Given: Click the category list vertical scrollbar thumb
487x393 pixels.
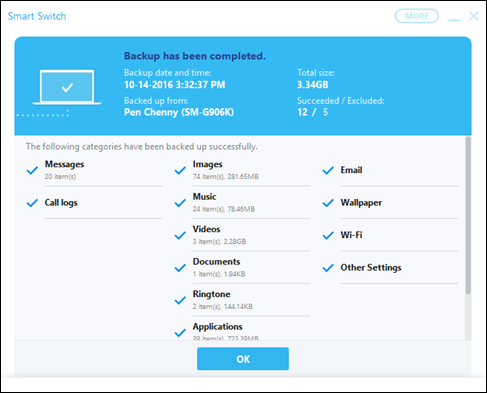Looking at the screenshot, I should [x=468, y=215].
